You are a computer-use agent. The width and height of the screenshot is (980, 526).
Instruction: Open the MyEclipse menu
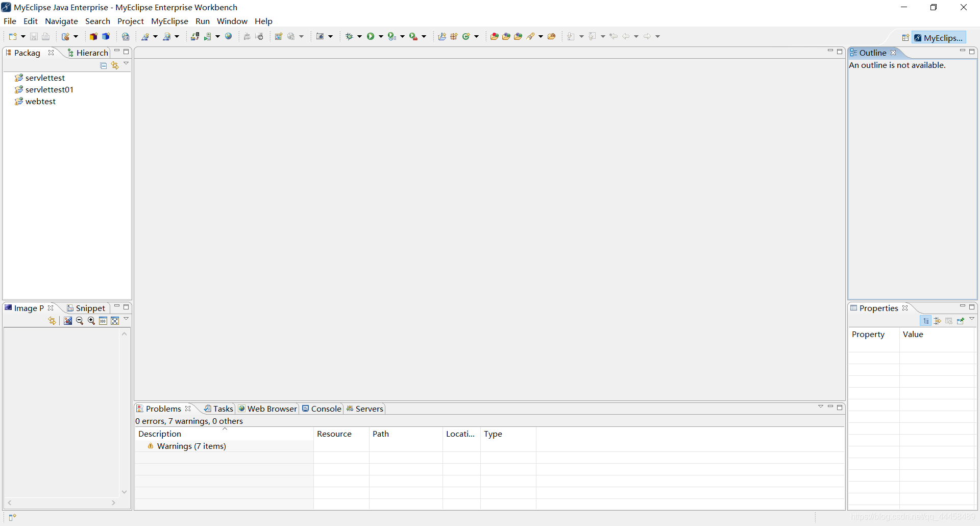169,21
